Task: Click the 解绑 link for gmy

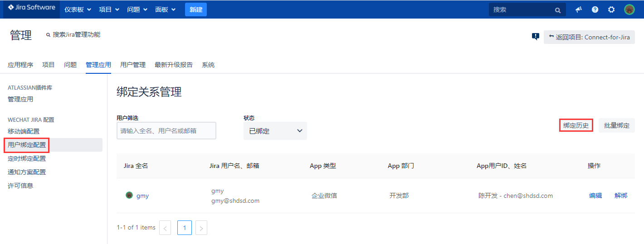Action: pyautogui.click(x=621, y=196)
